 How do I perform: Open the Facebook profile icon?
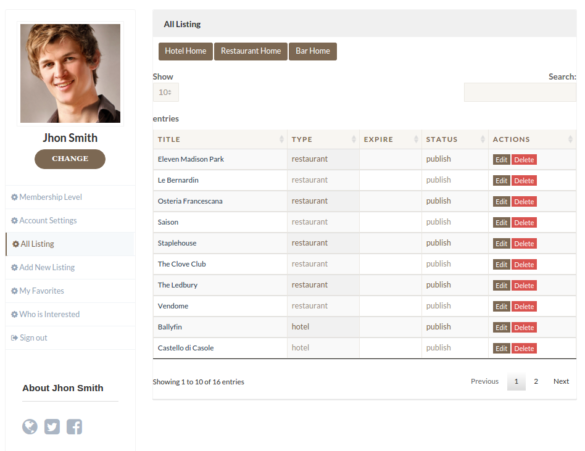74,427
